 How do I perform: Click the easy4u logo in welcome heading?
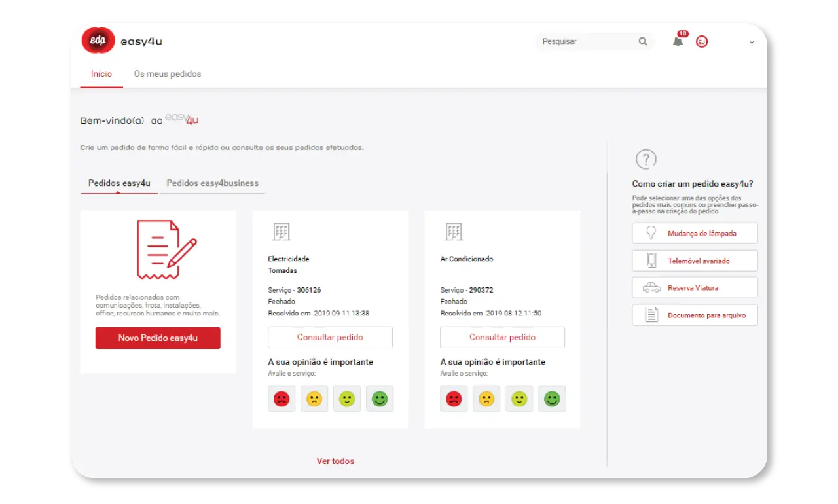tap(181, 119)
